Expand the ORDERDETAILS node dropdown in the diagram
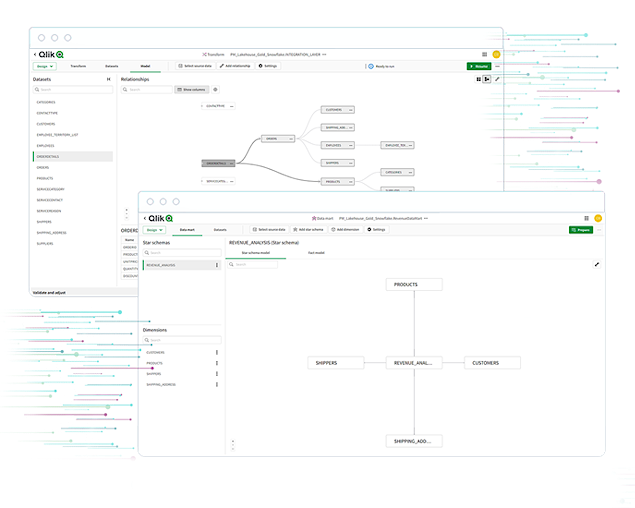 tap(230, 162)
